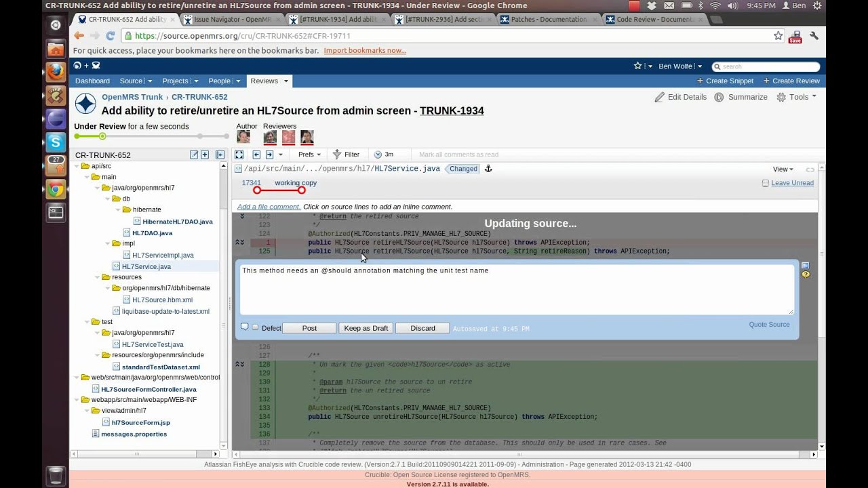Click Add a file comment link
This screenshot has width=868, height=488.
[x=269, y=207]
